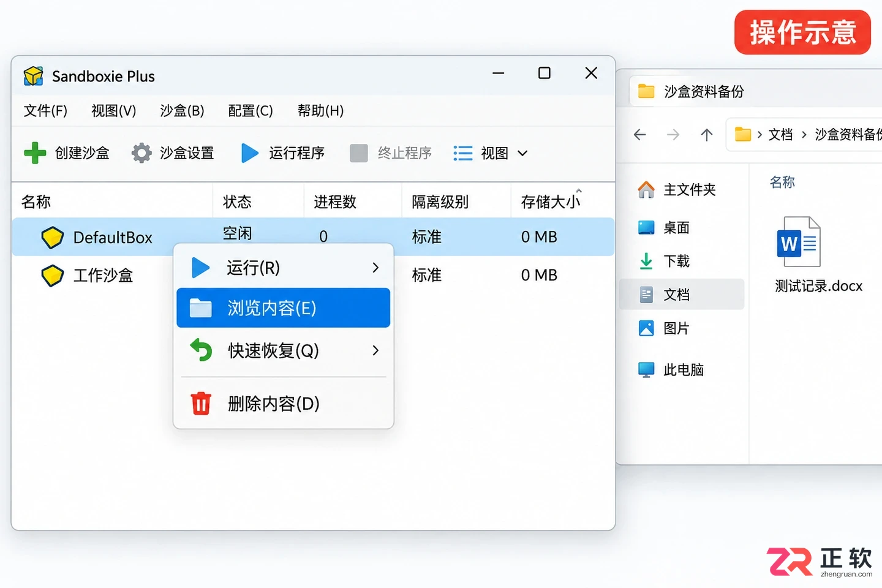Click the 名称 column header in Explorer
Image resolution: width=882 pixels, height=588 pixels.
[782, 182]
